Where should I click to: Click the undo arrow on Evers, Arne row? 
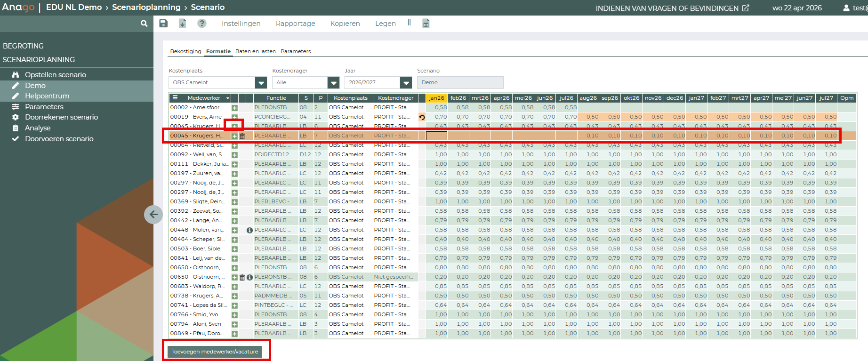(x=422, y=117)
